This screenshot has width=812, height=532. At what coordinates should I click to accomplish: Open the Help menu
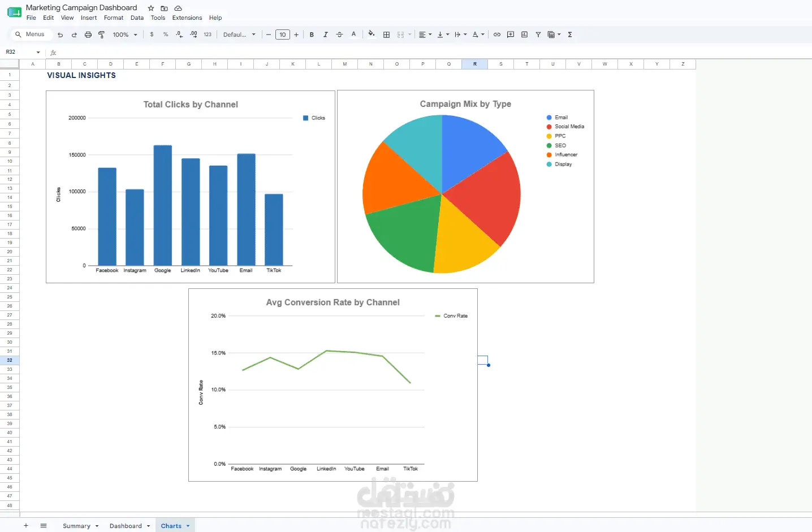[215, 18]
